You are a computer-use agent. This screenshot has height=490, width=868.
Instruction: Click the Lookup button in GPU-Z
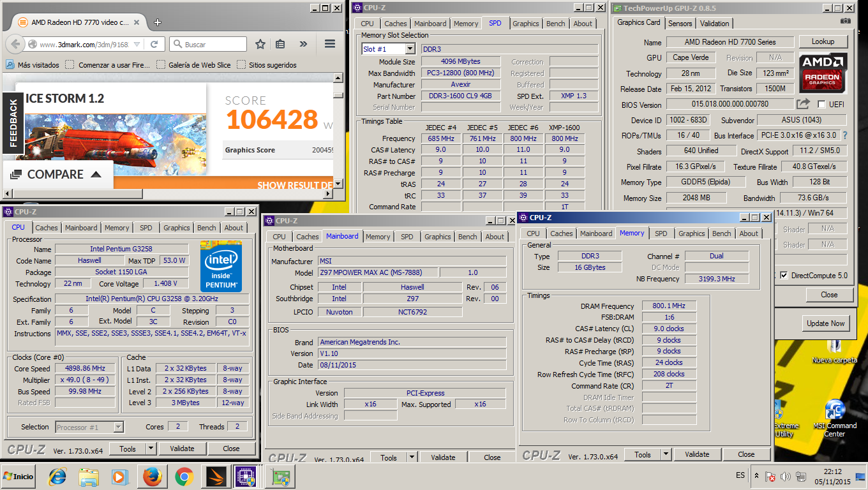pyautogui.click(x=823, y=41)
